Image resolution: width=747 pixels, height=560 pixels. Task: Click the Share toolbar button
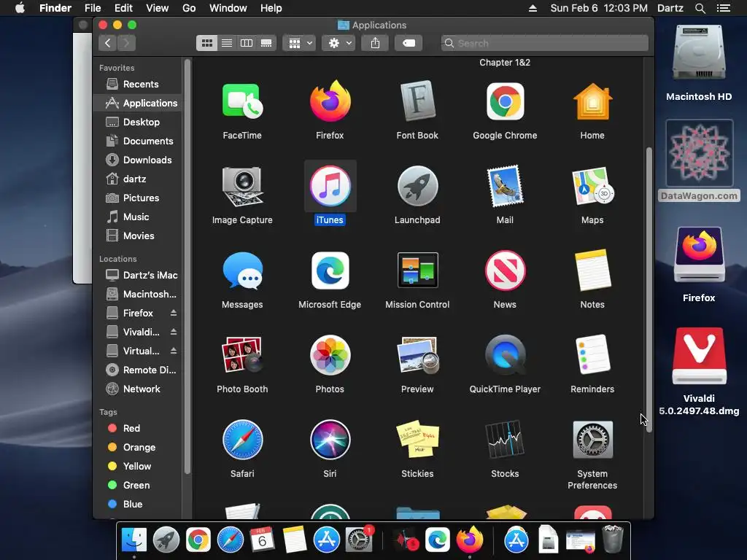pyautogui.click(x=376, y=43)
